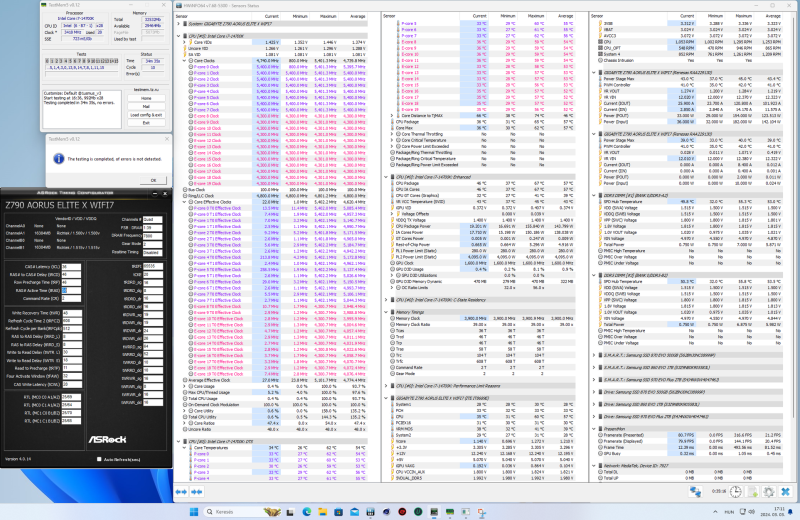Open Microsoft Store from the taskbar
This screenshot has height=520, width=800.
pos(338,512)
